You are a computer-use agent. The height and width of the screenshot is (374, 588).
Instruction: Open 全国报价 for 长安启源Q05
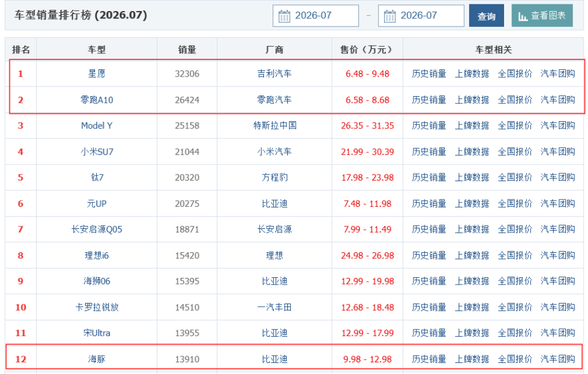click(515, 230)
